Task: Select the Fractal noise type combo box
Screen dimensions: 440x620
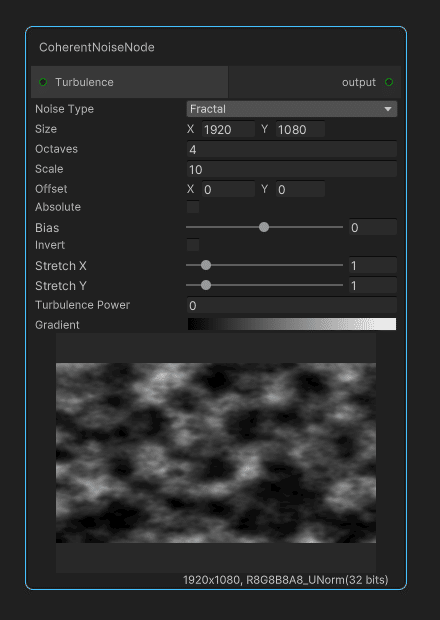Action: coord(292,109)
